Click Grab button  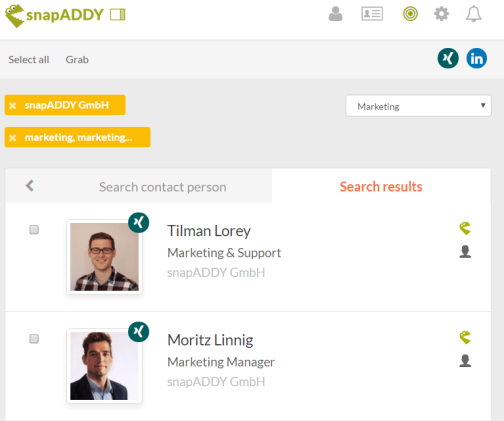point(77,59)
